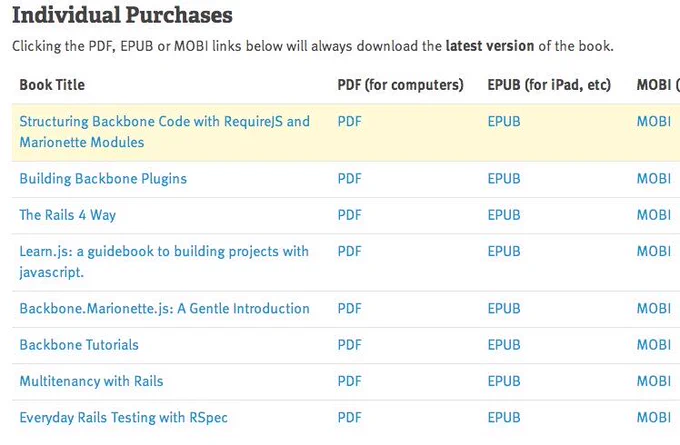Open Multitenancy with Rails title link
The width and height of the screenshot is (680, 445).
coord(91,382)
